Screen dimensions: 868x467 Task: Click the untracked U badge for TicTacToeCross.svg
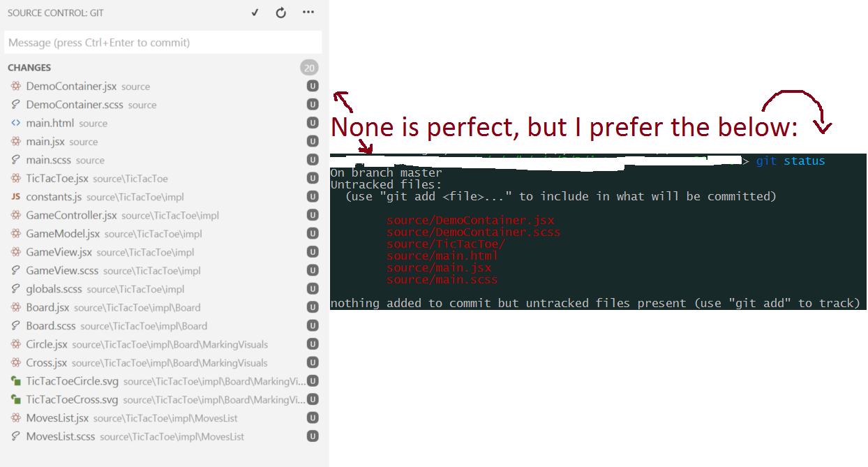(313, 399)
